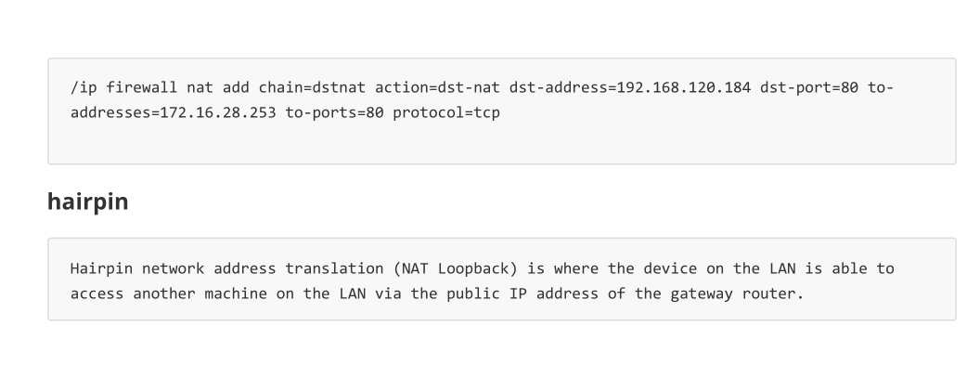Click "(NAT Loopback)" in the description
980x365 pixels.
[456, 268]
